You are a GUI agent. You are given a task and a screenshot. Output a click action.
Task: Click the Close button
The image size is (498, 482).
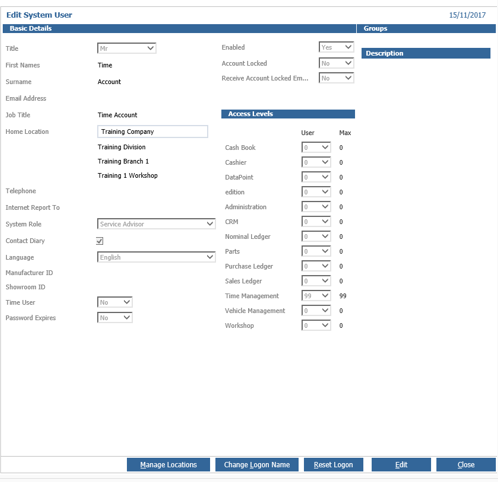tap(466, 465)
